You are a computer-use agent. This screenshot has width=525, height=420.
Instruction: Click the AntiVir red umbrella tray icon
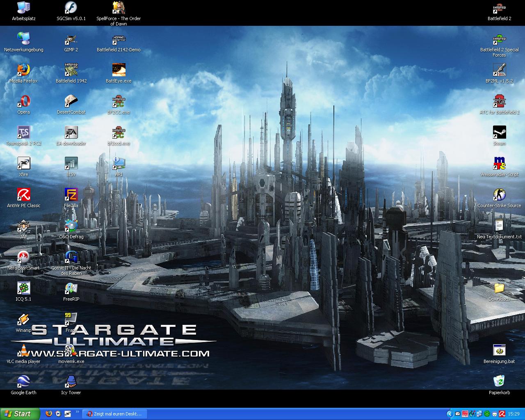(x=501, y=414)
